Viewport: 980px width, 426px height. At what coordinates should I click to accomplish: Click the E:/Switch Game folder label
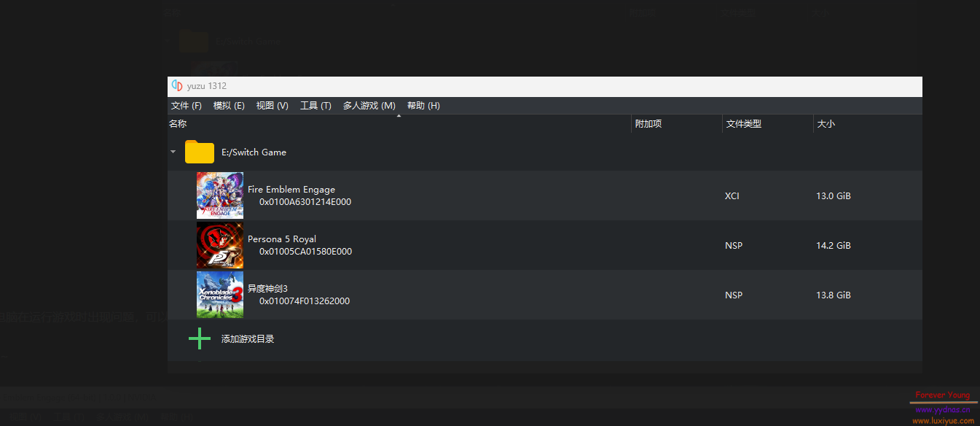[254, 152]
